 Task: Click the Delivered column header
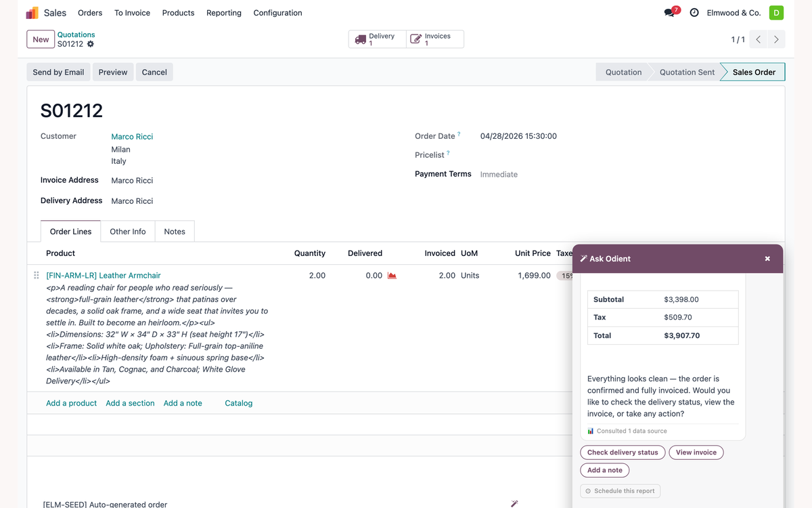pyautogui.click(x=365, y=253)
